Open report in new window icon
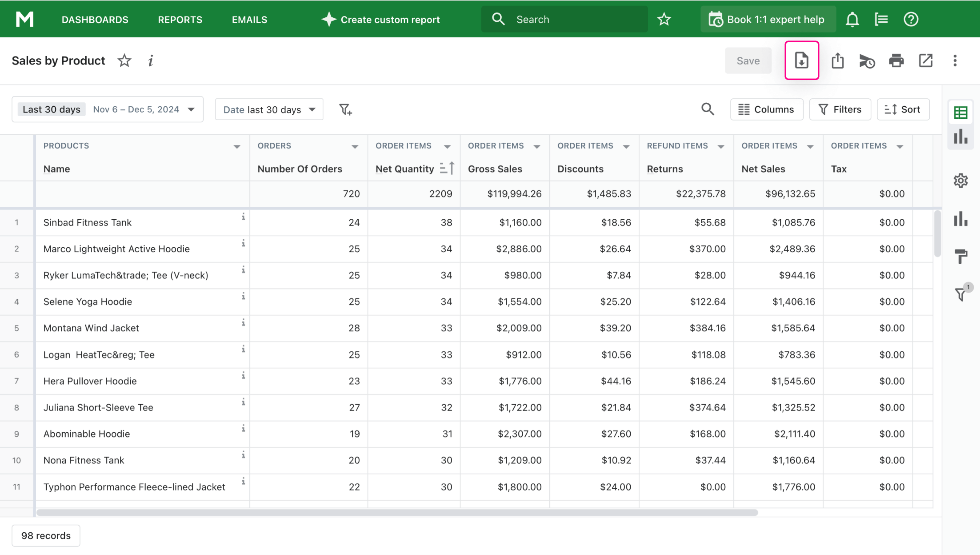Image resolution: width=980 pixels, height=555 pixels. 925,60
